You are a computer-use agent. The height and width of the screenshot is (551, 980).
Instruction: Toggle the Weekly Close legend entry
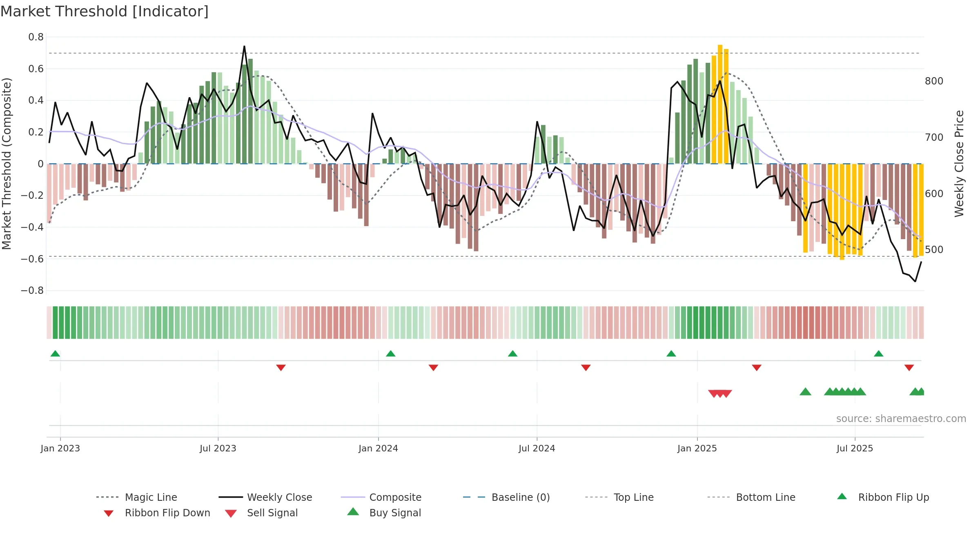pyautogui.click(x=265, y=497)
